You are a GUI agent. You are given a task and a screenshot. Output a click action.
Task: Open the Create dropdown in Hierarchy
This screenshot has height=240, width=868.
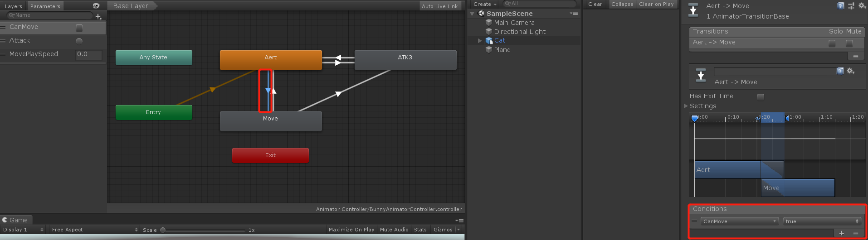[x=485, y=4]
